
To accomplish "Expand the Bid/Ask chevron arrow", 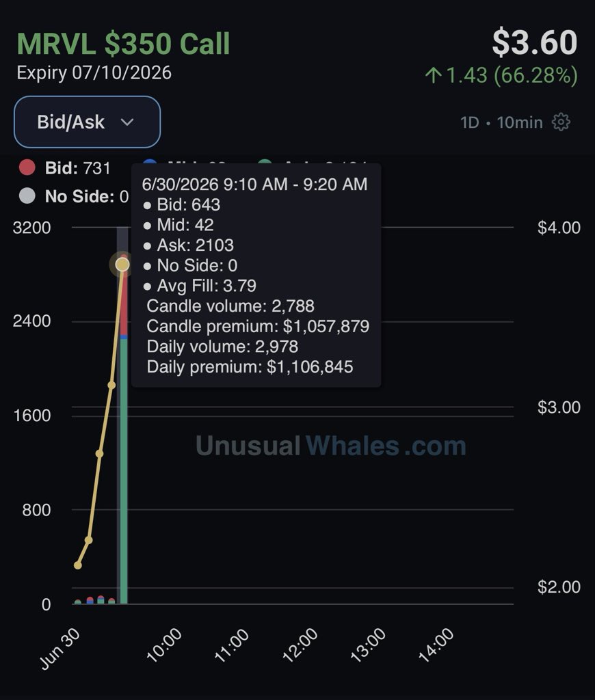I will click(127, 122).
